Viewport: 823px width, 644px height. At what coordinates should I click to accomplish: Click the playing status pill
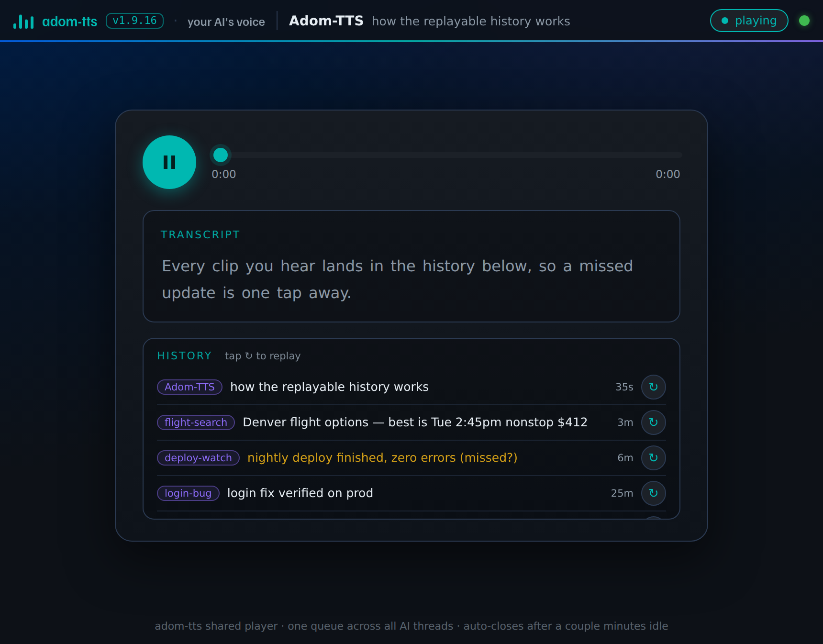point(749,21)
